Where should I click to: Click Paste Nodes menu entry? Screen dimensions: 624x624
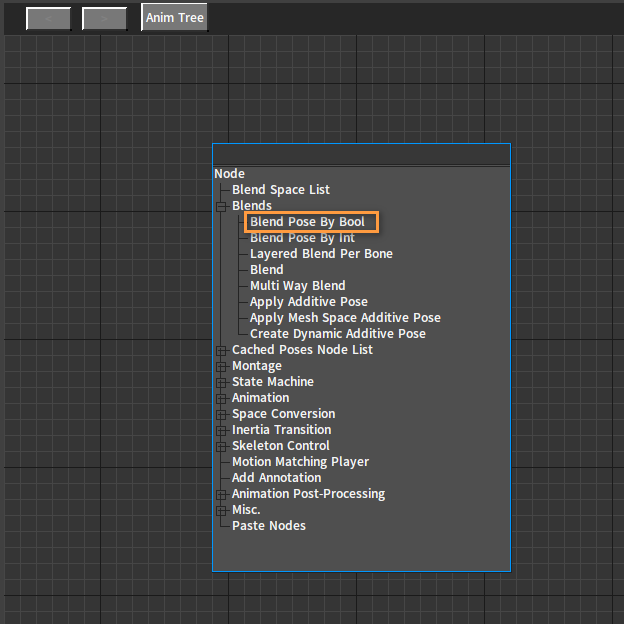tap(269, 526)
